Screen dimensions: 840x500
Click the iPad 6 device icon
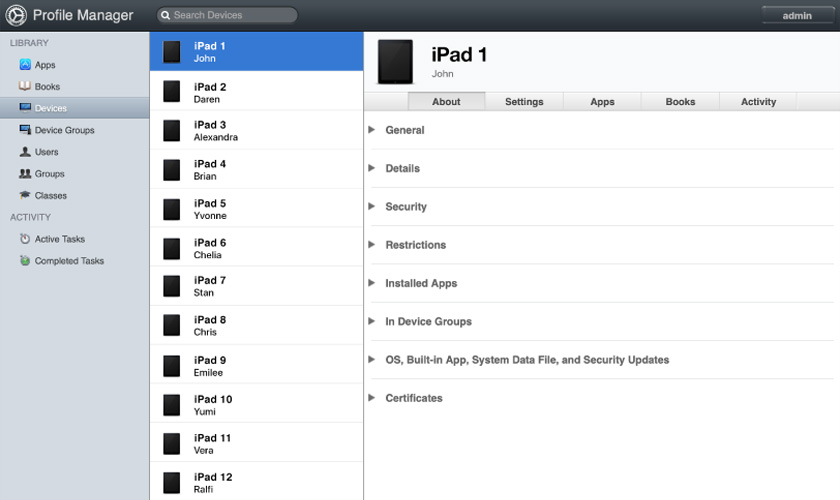click(x=171, y=249)
